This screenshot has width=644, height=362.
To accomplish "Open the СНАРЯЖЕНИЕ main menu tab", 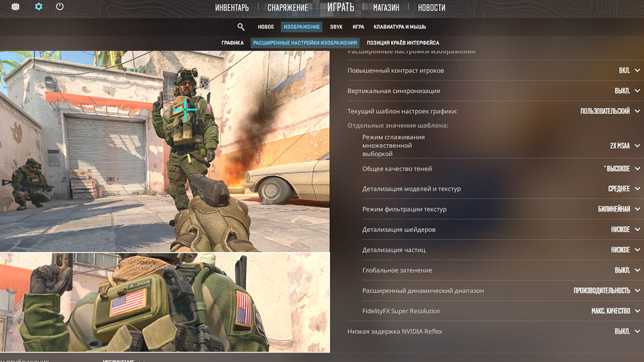I will point(288,8).
